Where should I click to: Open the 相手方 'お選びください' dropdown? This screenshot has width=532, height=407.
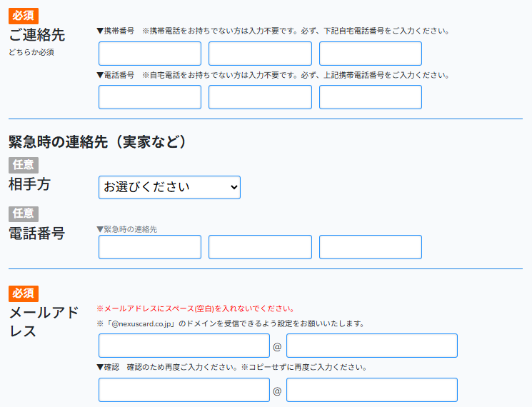pyautogui.click(x=169, y=187)
